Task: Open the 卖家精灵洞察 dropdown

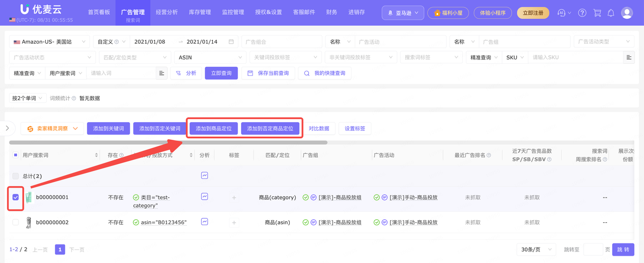Action: [x=52, y=129]
